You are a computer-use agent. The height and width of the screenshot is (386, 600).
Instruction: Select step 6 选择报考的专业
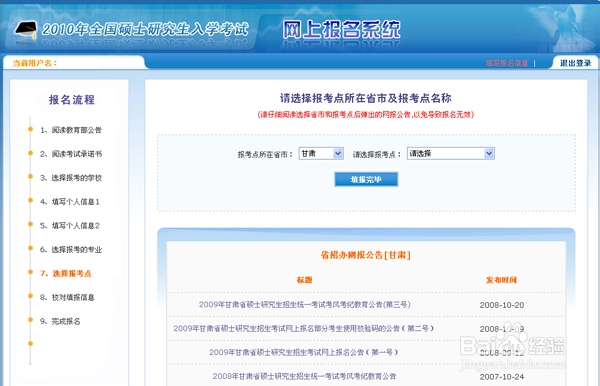[71, 249]
